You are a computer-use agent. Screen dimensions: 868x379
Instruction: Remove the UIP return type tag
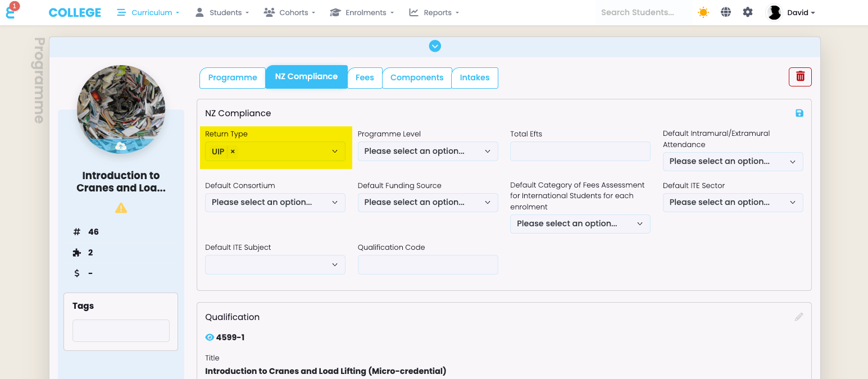tap(233, 152)
